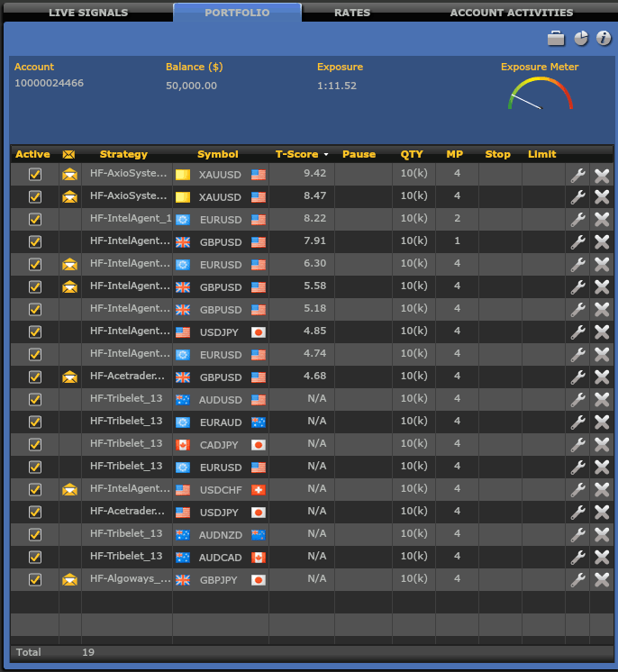Toggle Active checkbox for GBPUSD 5.18 row
The width and height of the screenshot is (618, 672).
click(35, 310)
